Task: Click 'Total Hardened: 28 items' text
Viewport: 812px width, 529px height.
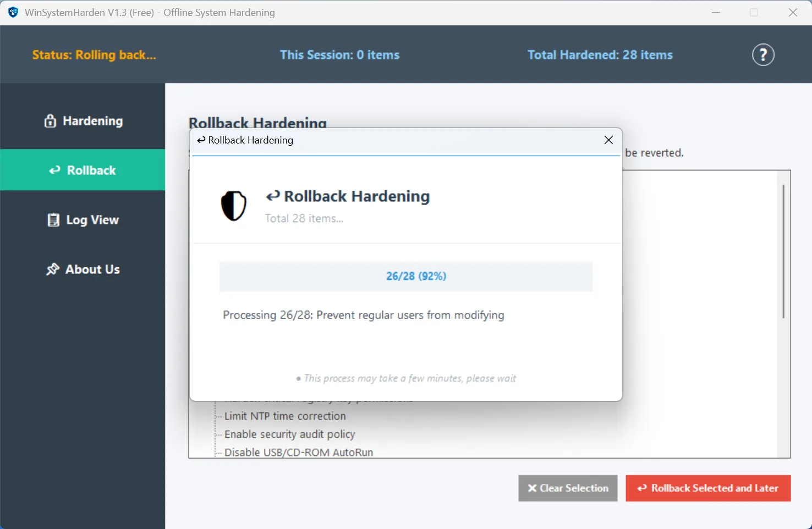Action: click(600, 55)
